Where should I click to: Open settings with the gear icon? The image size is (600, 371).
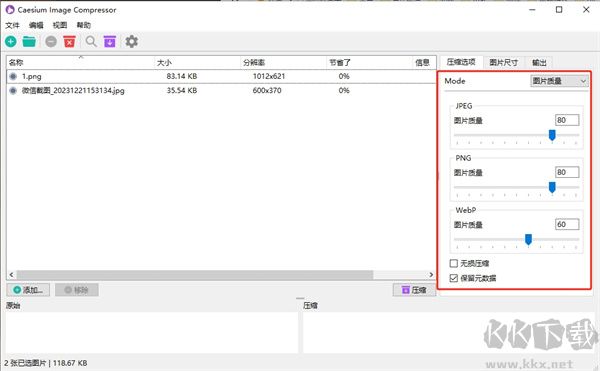132,41
